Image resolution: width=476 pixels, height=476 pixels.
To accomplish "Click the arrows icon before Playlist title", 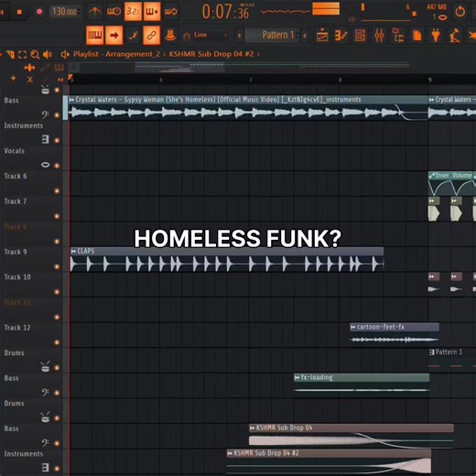I will pos(65,55).
